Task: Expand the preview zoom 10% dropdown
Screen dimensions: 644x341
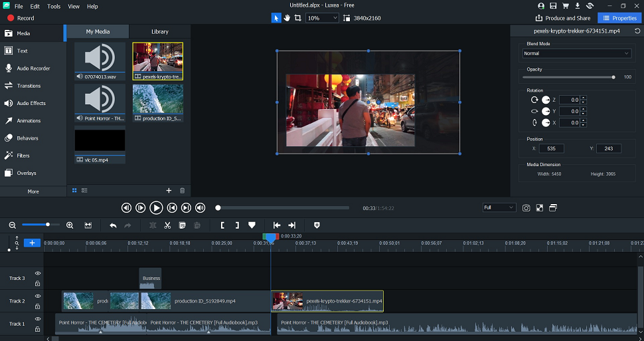Action: pyautogui.click(x=322, y=18)
